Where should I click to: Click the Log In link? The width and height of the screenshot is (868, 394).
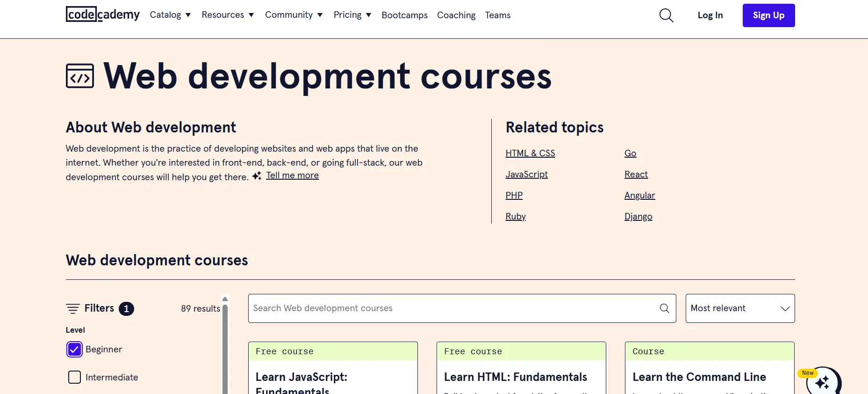(x=710, y=15)
